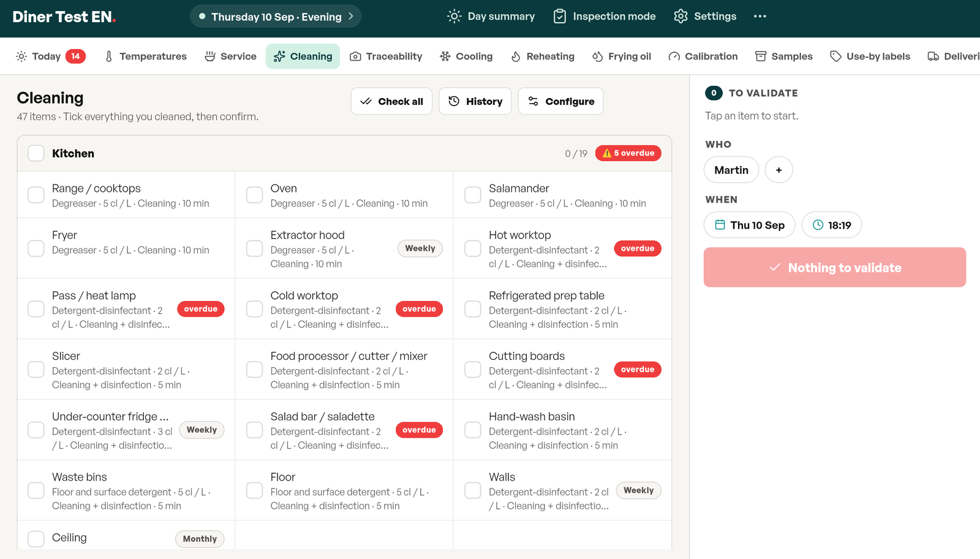The image size is (980, 559).
Task: Click the Configure button
Action: 561,101
